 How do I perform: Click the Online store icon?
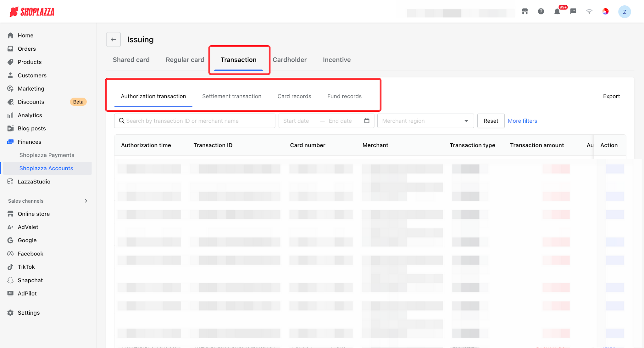(10, 214)
